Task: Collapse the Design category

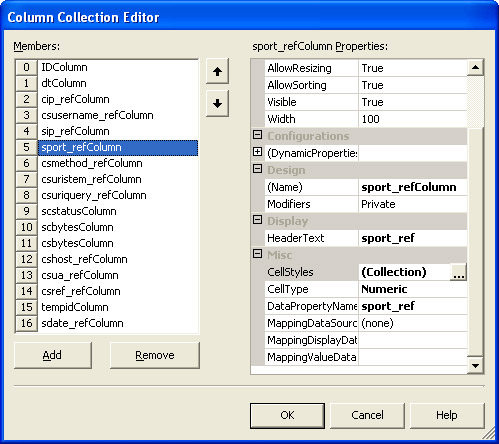Action: (x=257, y=169)
